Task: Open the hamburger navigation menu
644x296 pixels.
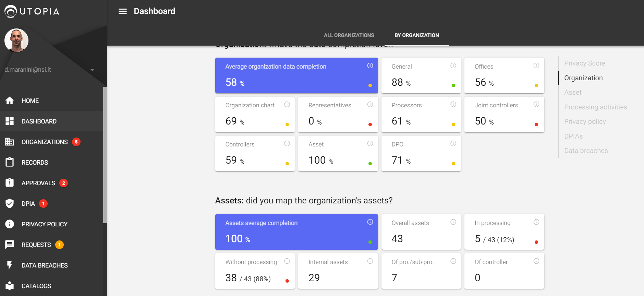Action: pyautogui.click(x=123, y=11)
